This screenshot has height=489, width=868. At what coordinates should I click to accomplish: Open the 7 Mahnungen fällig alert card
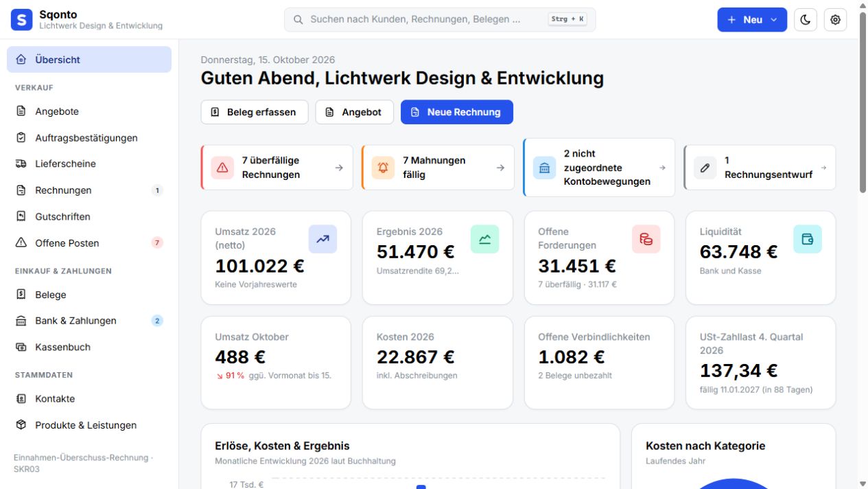pyautogui.click(x=438, y=168)
